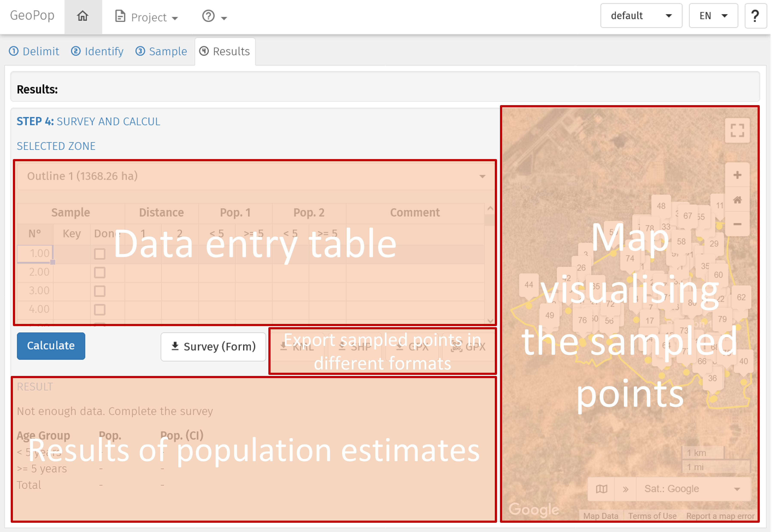775x532 pixels.
Task: Open the EN language dropdown
Action: [713, 16]
